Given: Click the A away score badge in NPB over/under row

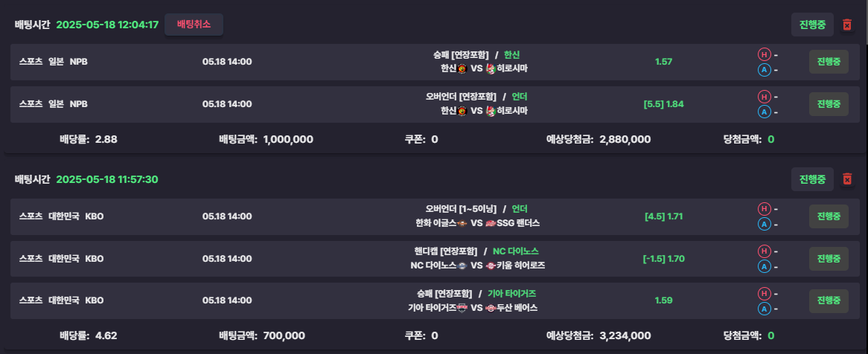Looking at the screenshot, I should point(764,112).
